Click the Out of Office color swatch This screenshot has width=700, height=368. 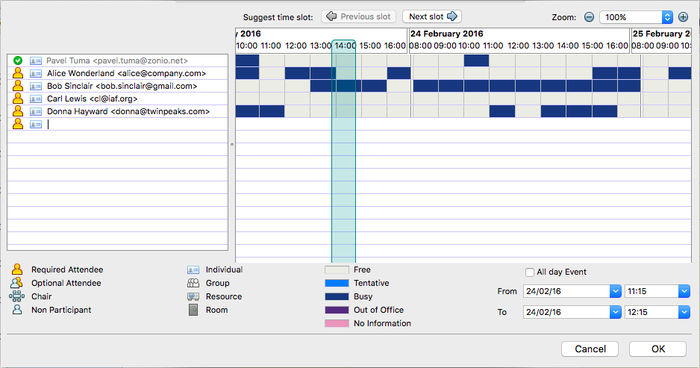pos(337,310)
